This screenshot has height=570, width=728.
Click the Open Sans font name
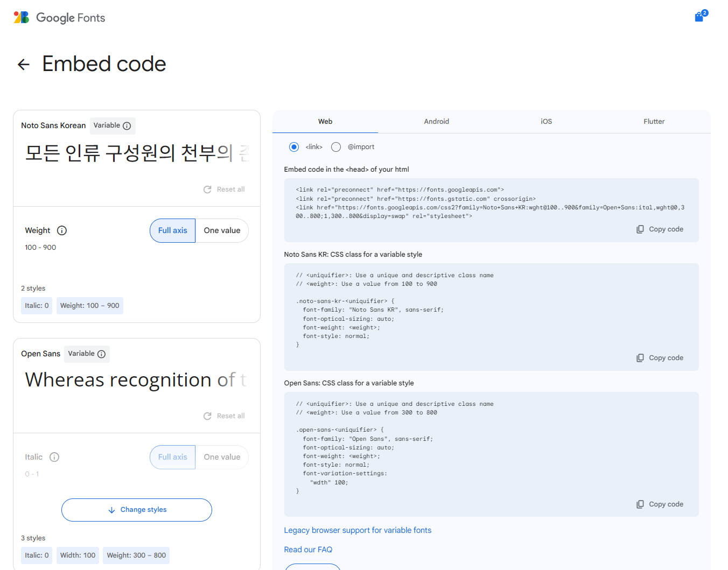(x=41, y=354)
